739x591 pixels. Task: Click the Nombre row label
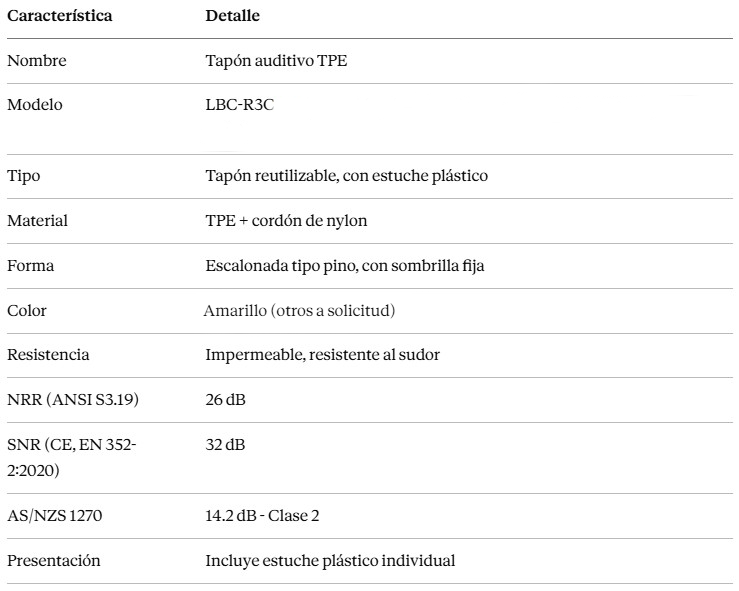tap(37, 60)
